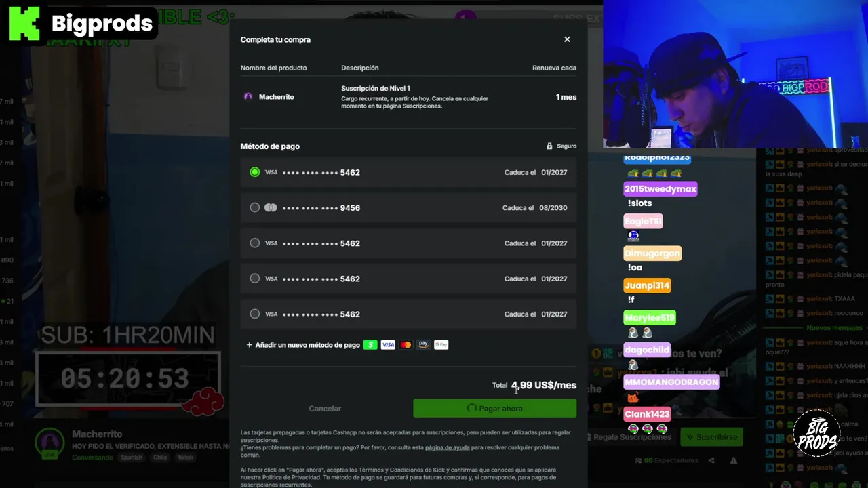Screen dimensions: 868x488
Task: Click the Mastercard logo in the 9456 row
Action: click(271, 208)
